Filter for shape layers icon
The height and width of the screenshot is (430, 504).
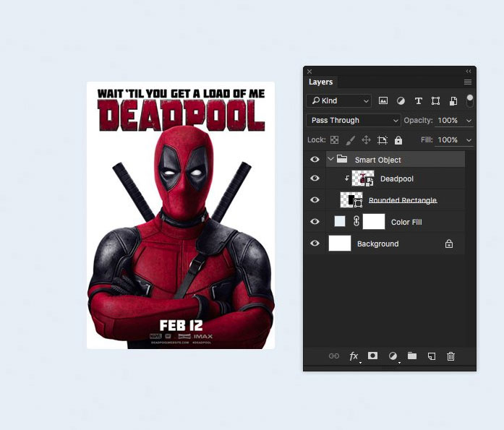(x=435, y=101)
